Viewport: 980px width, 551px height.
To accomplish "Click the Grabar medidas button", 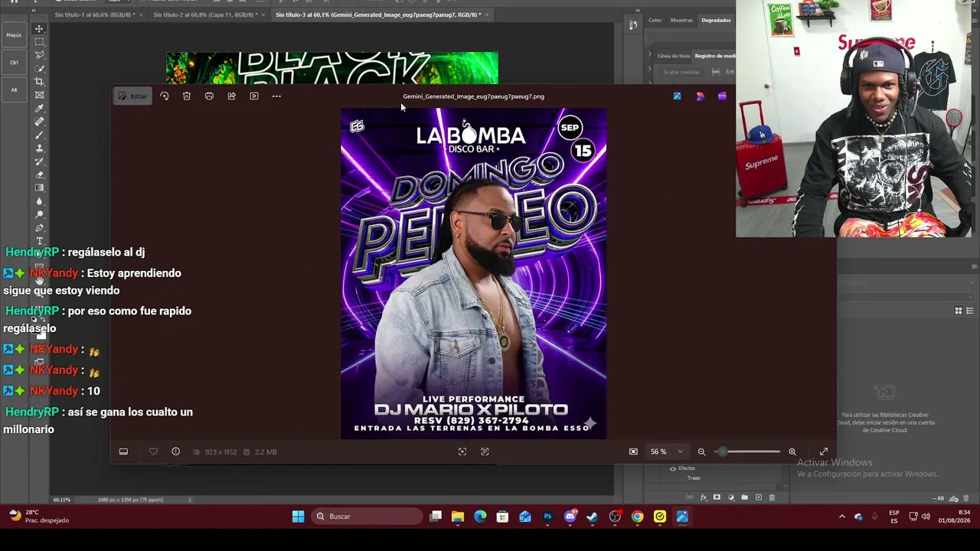I will (681, 72).
